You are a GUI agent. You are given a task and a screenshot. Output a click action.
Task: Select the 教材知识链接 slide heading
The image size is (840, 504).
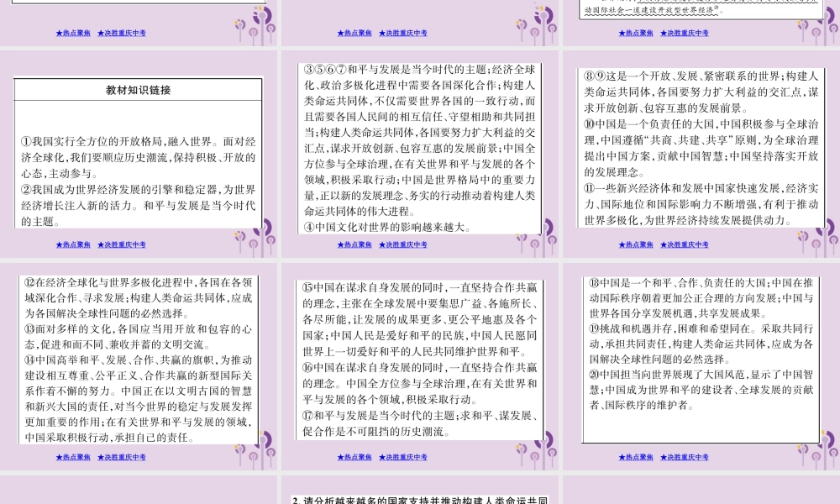[x=139, y=90]
